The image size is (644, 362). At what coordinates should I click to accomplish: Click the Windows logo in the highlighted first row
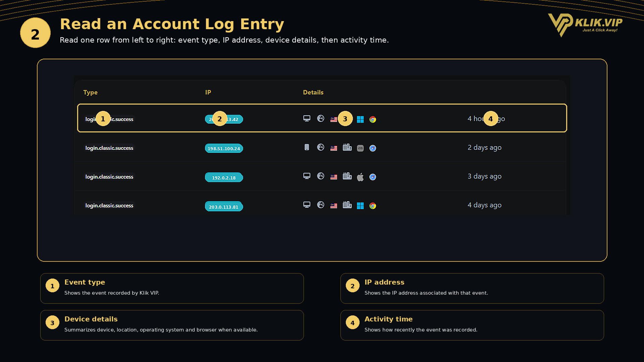coord(360,119)
